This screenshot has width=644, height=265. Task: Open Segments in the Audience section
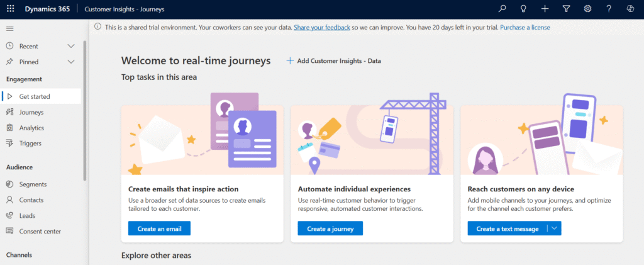[33, 184]
